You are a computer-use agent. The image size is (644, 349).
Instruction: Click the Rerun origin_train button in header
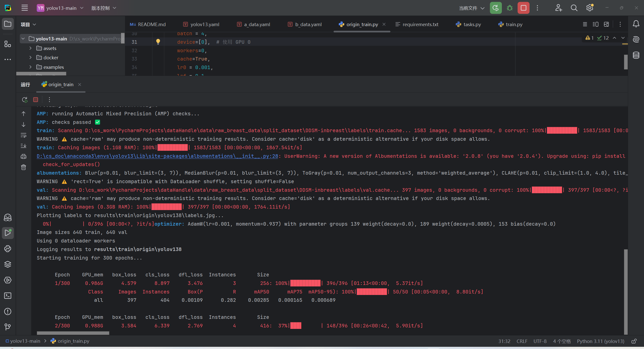496,8
